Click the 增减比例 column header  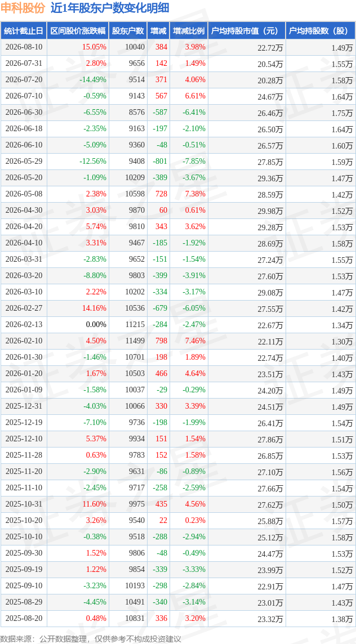[x=189, y=31]
